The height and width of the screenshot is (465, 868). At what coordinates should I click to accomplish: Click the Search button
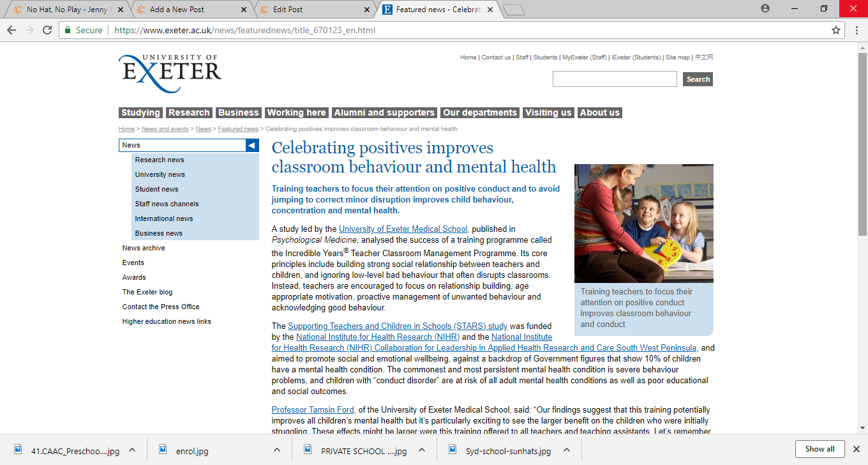[x=698, y=79]
